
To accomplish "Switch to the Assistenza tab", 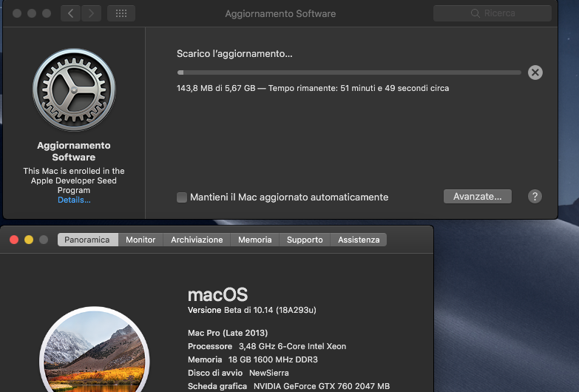I will point(359,240).
